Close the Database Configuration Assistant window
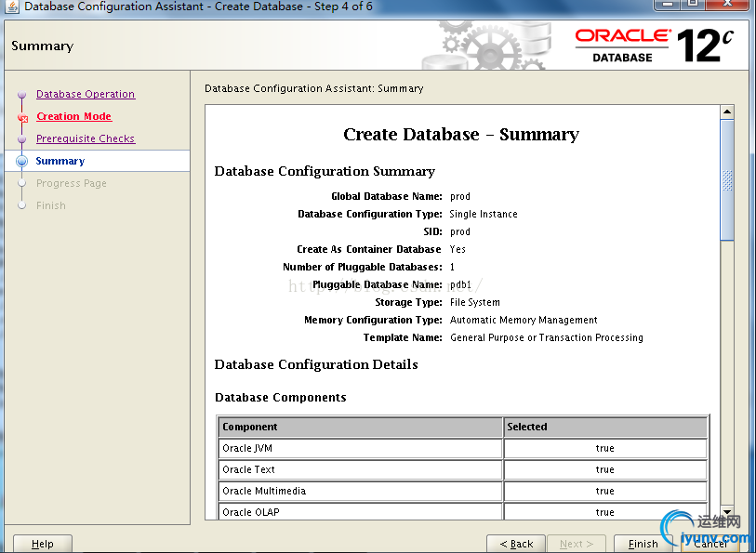 tap(726, 6)
